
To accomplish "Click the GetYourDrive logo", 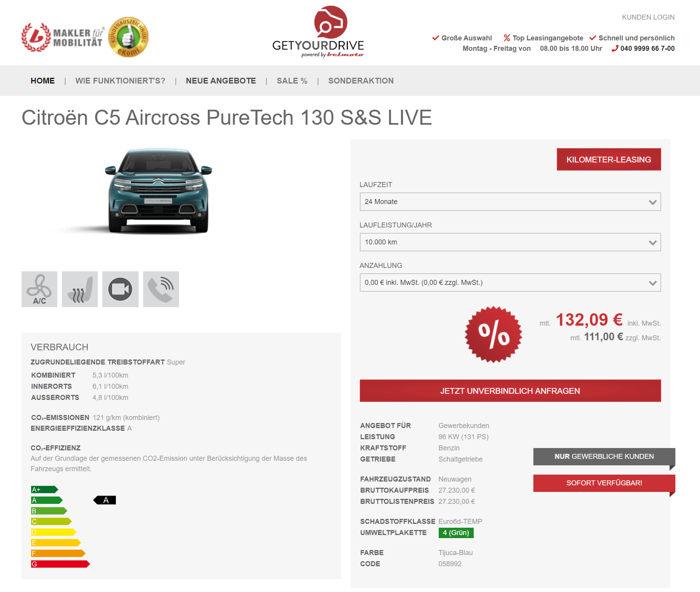I will [x=318, y=32].
